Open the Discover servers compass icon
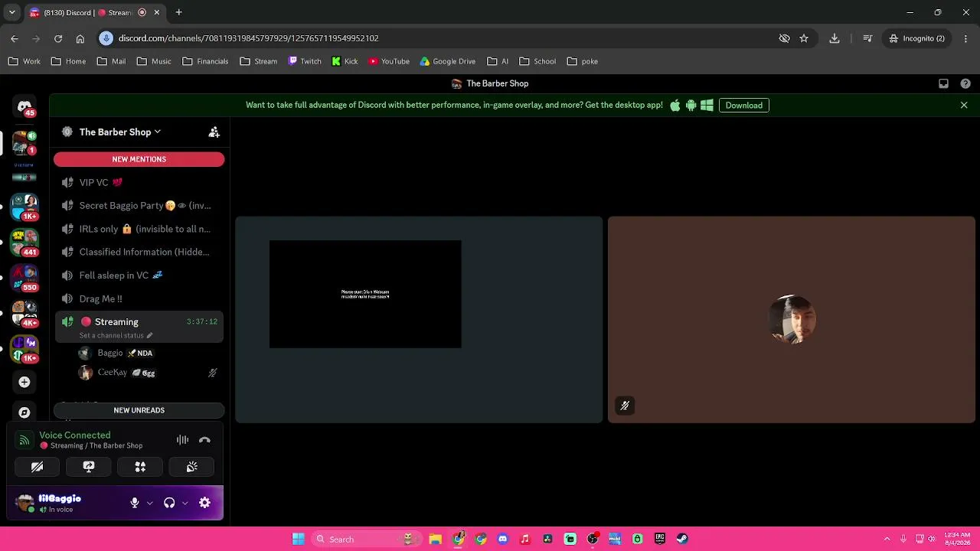 [x=24, y=412]
